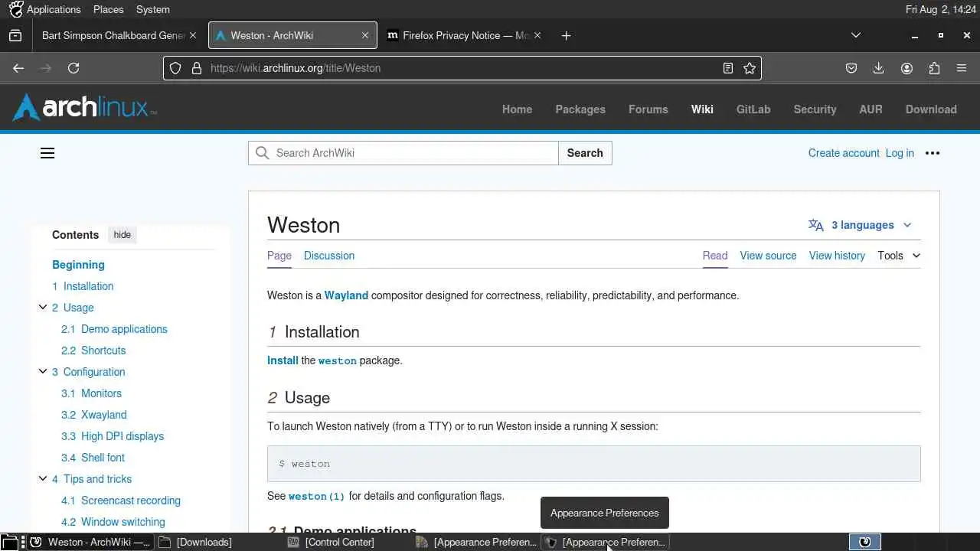Viewport: 980px width, 551px height.
Task: Click the workspace switcher in bottom panel
Action: [865, 542]
